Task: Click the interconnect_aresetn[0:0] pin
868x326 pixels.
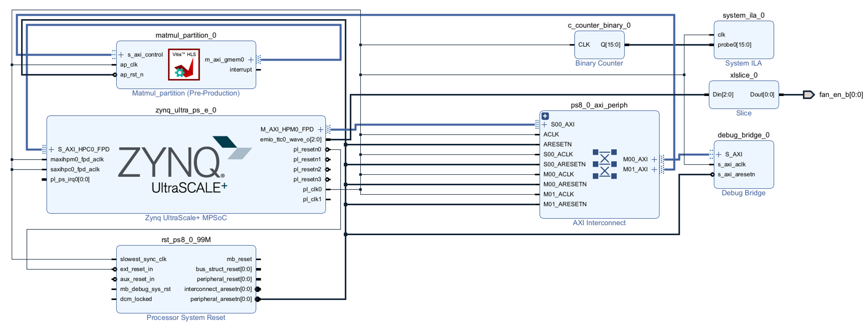Action: point(218,289)
